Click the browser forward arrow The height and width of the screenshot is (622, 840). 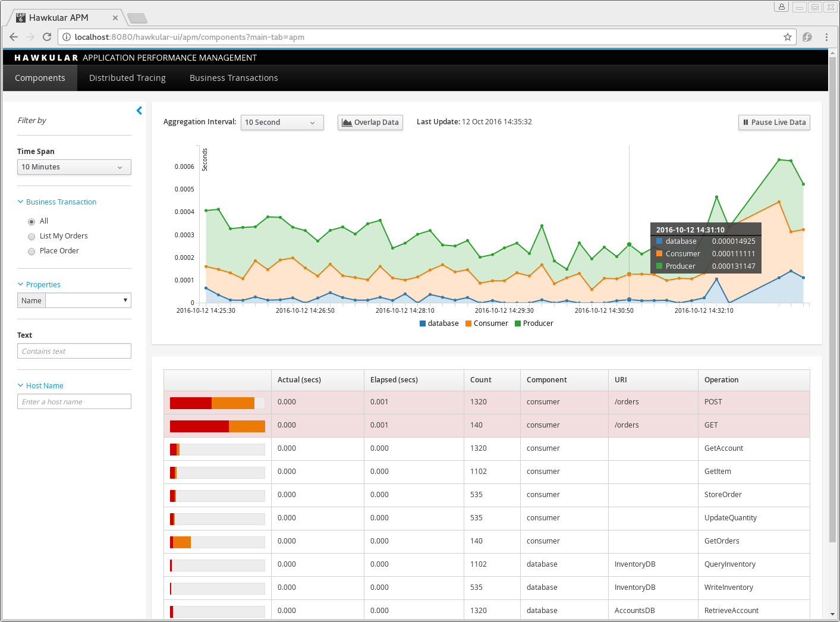click(30, 37)
